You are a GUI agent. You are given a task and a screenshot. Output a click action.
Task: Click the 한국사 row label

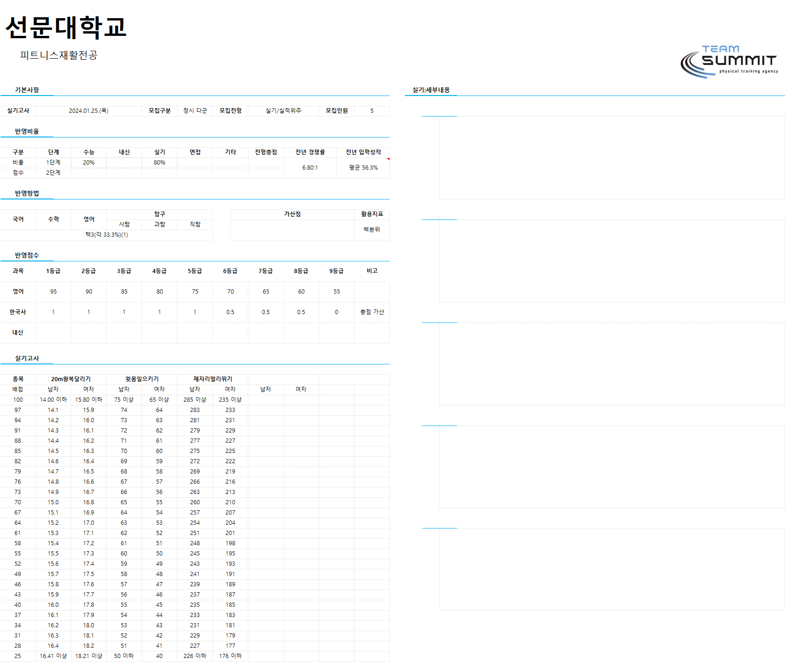coord(18,312)
